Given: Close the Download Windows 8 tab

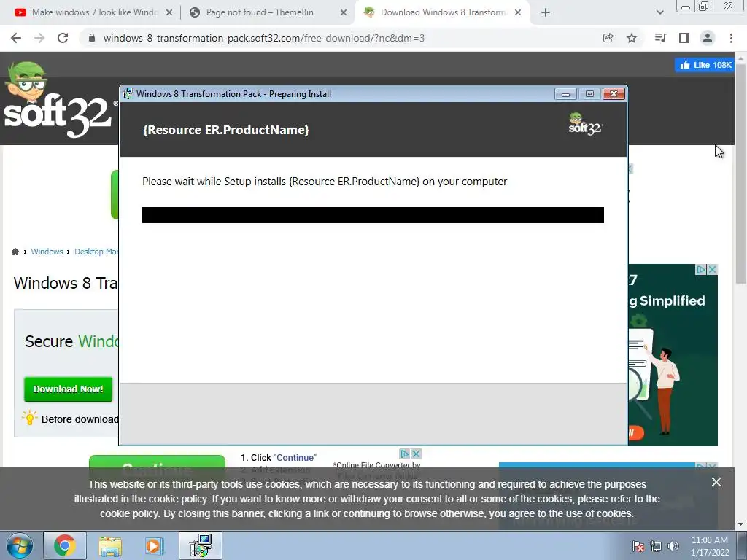Looking at the screenshot, I should (x=518, y=13).
